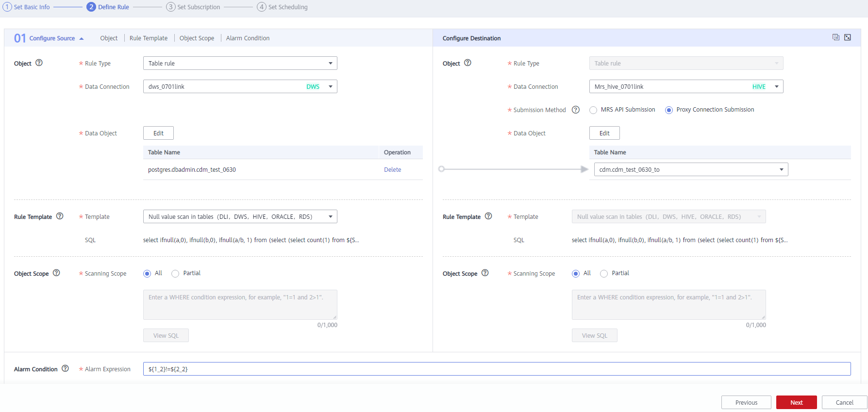Select All scanning scope for source

coord(147,274)
